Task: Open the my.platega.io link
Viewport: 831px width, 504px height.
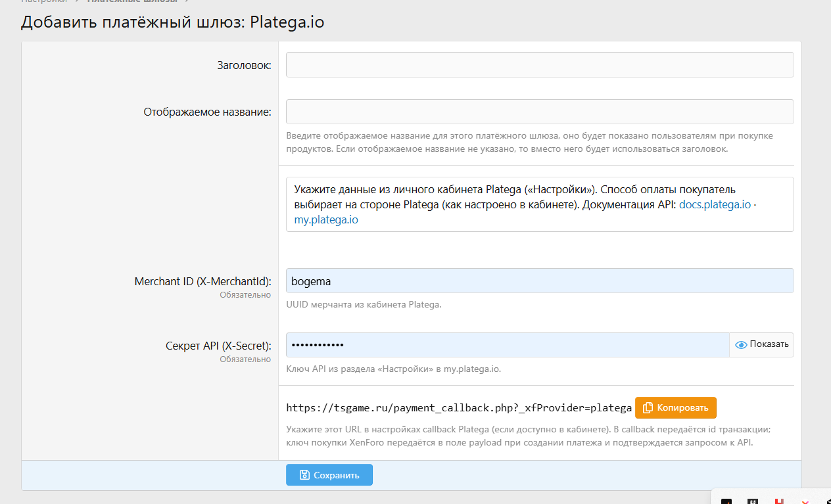Action: tap(326, 220)
